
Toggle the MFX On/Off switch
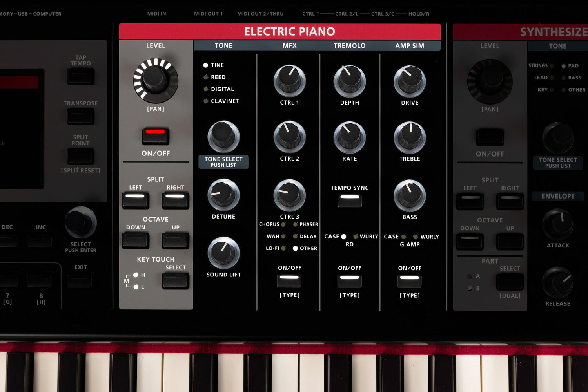tap(289, 280)
